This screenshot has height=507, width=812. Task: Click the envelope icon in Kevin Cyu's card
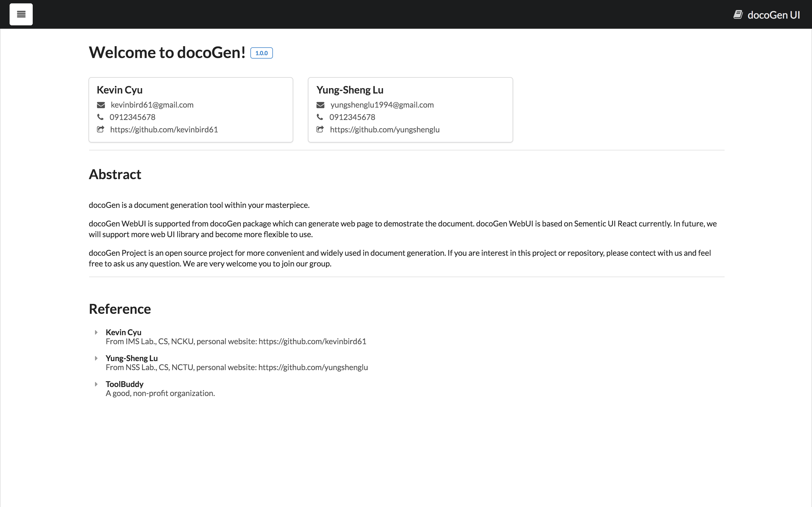point(101,105)
